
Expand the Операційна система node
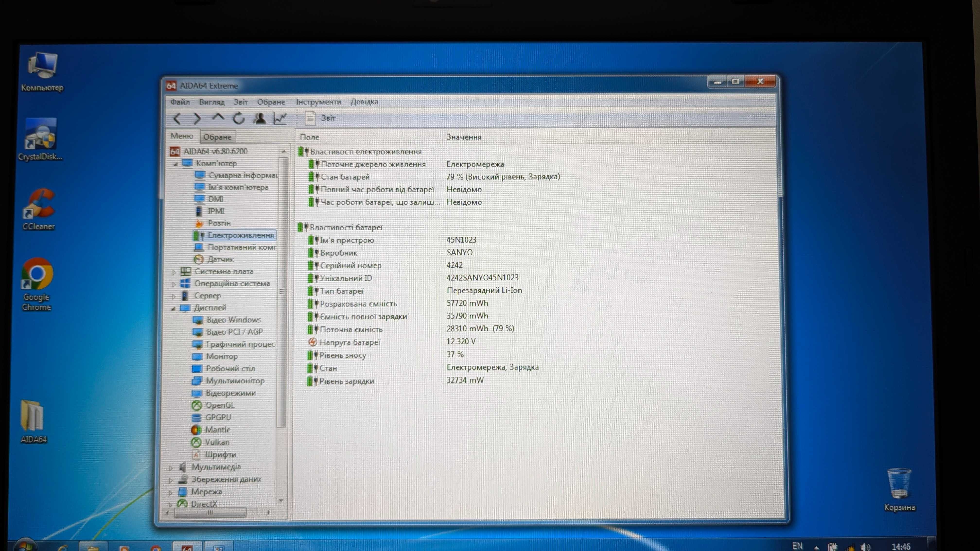point(174,284)
